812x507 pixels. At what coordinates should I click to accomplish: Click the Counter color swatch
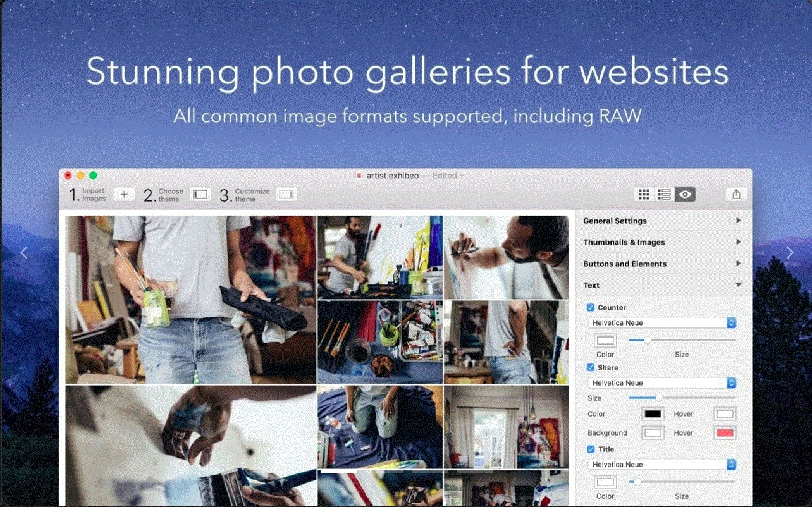point(605,340)
